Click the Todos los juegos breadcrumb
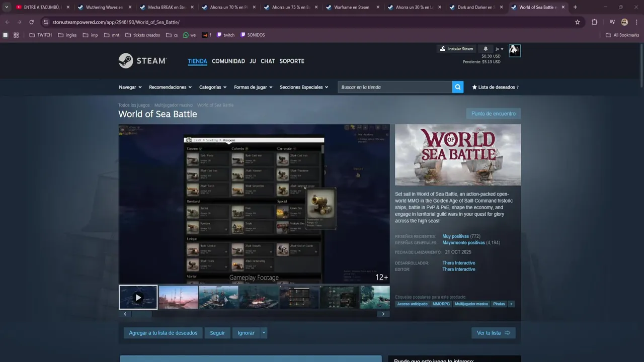 134,105
